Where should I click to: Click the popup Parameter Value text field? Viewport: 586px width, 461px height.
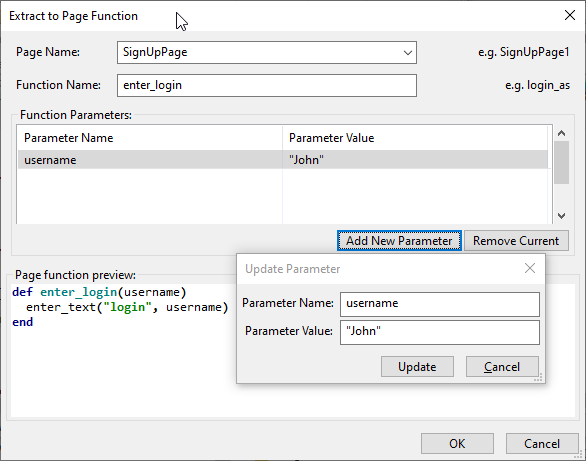(x=440, y=332)
